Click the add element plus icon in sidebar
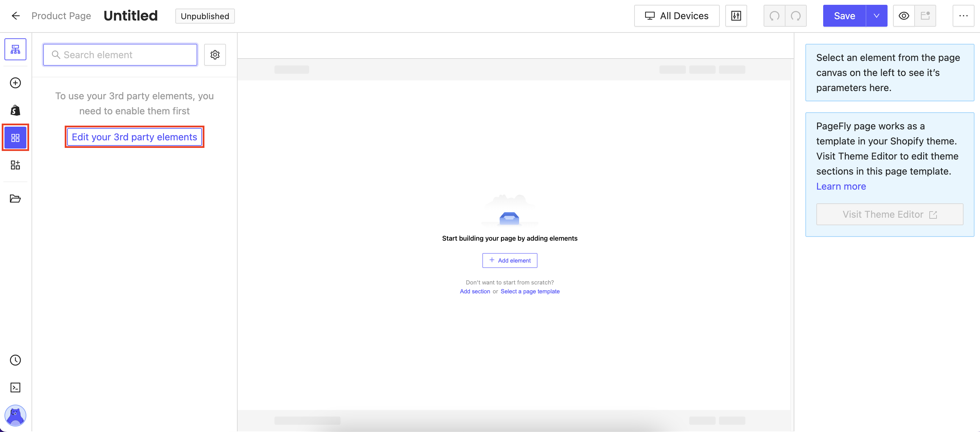Screen dimensions: 980x432 (15, 83)
